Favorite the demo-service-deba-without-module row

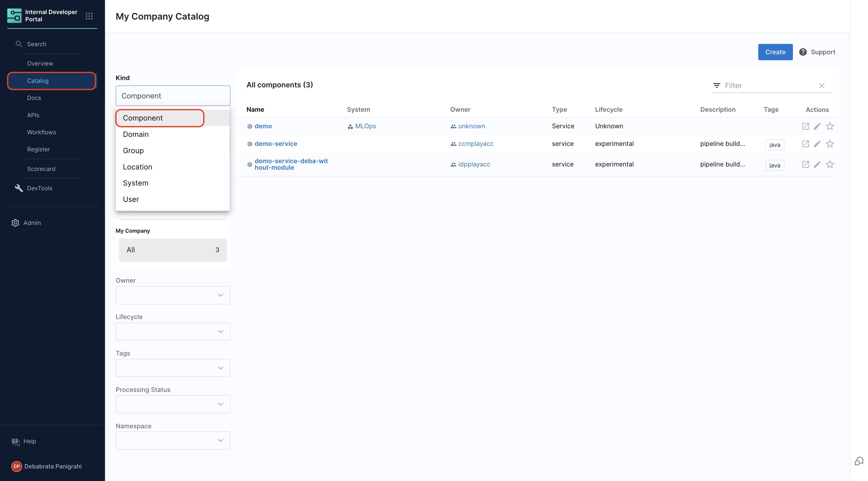830,164
